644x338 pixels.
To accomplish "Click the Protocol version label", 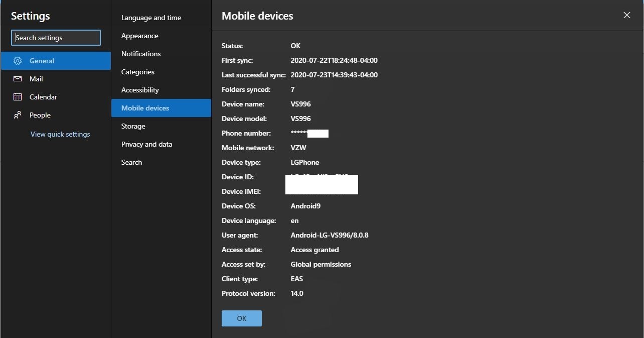I will tap(248, 293).
